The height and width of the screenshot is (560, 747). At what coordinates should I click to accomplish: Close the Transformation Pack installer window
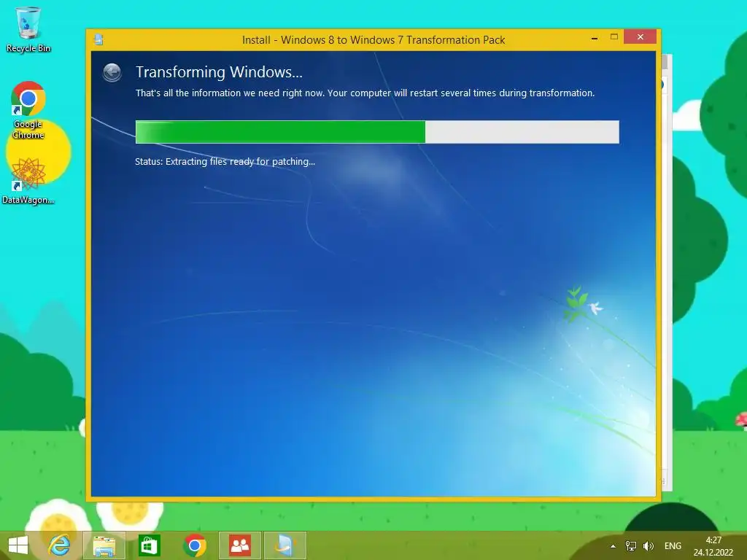coord(640,36)
